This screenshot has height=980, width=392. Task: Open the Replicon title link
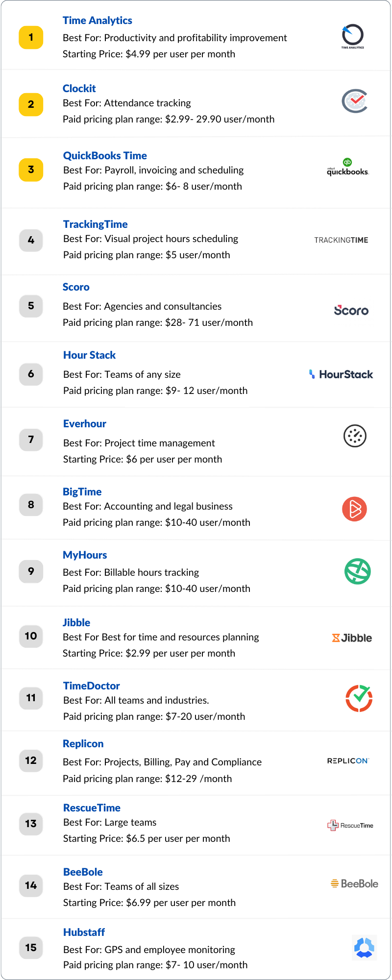[x=83, y=744]
